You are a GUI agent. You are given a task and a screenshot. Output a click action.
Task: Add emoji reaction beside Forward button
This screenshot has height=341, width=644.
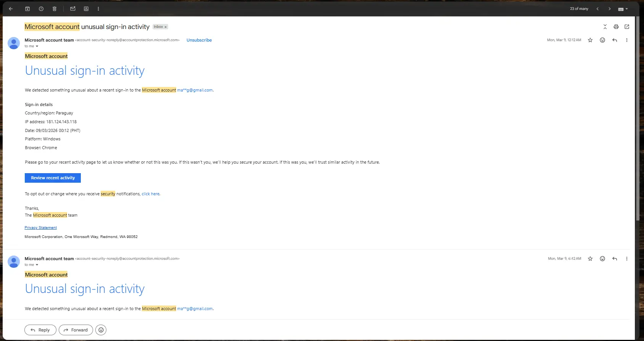[x=101, y=330]
